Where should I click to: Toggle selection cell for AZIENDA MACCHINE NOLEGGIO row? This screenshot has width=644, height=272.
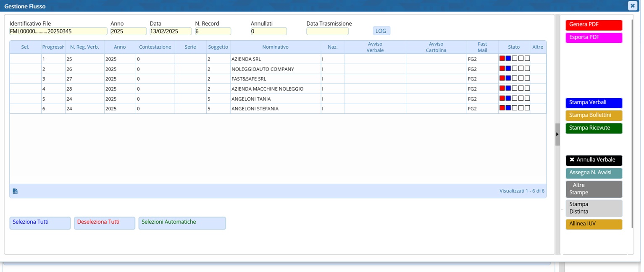pyautogui.click(x=25, y=89)
